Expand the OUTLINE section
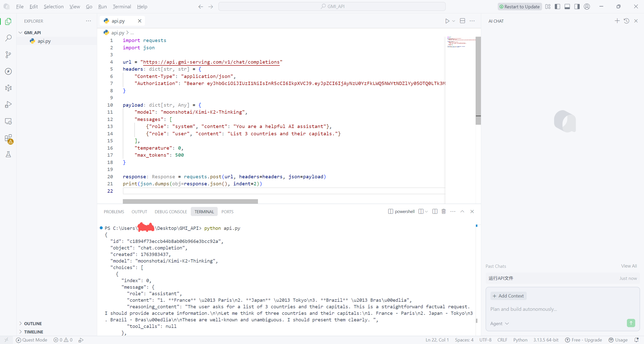This screenshot has width=644, height=344. click(x=33, y=324)
